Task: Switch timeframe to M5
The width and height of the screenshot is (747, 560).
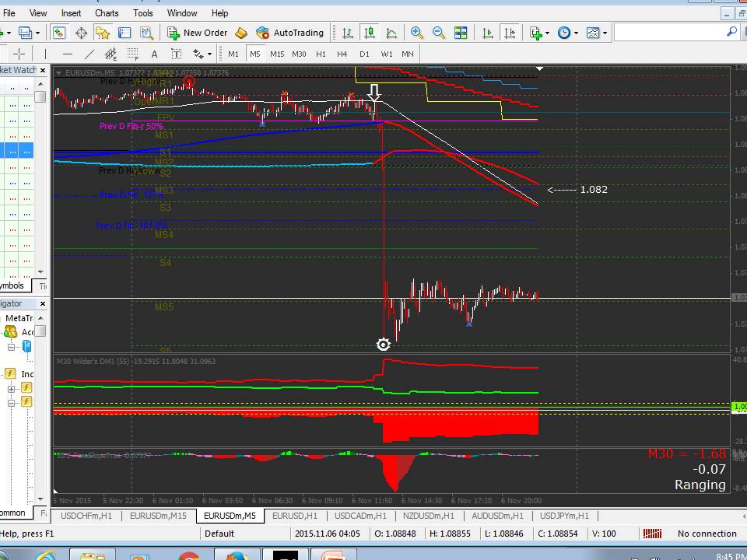Action: (255, 54)
